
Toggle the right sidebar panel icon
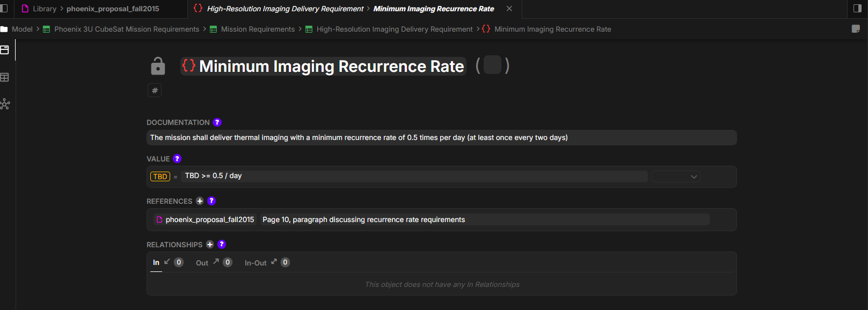[857, 9]
